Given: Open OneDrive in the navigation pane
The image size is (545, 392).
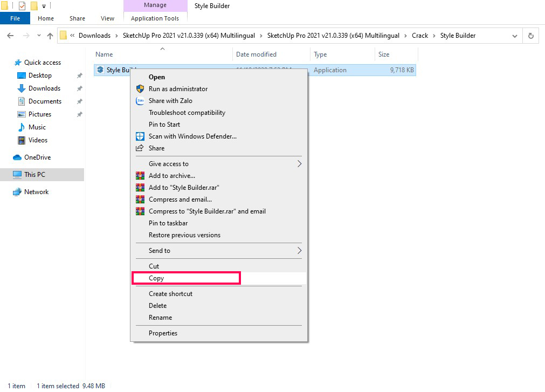Looking at the screenshot, I should click(37, 157).
